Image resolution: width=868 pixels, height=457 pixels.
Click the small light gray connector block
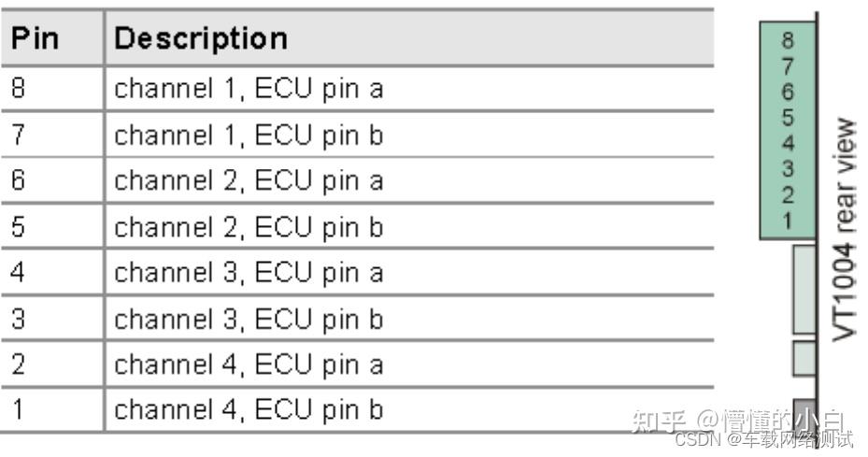pyautogui.click(x=804, y=358)
